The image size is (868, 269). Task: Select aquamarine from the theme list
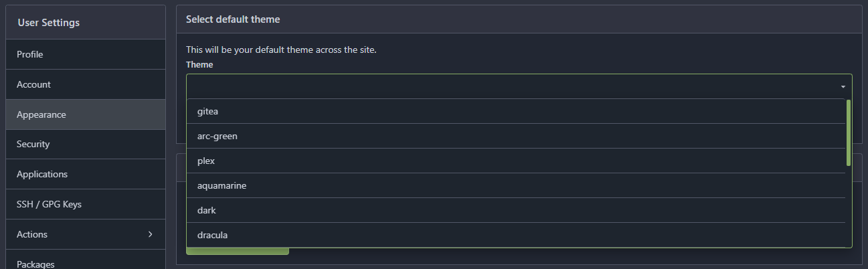(x=222, y=185)
